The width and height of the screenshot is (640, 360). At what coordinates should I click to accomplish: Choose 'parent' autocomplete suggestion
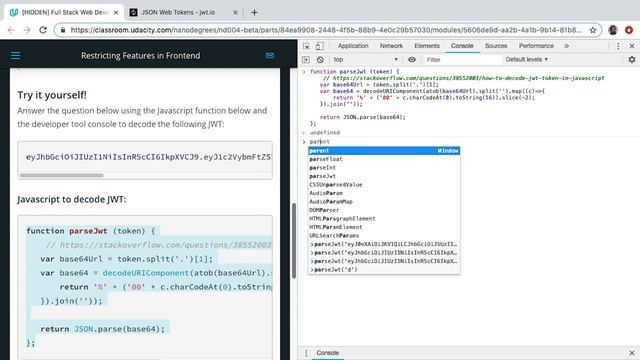point(384,151)
